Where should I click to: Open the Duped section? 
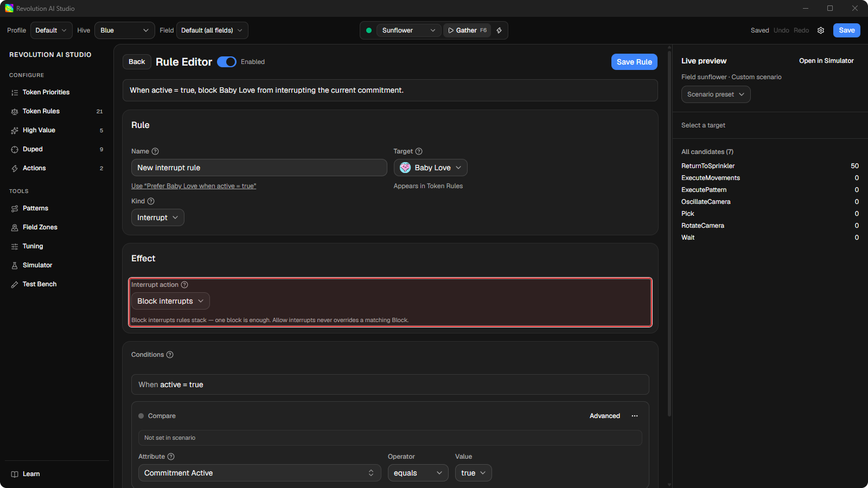click(57, 149)
